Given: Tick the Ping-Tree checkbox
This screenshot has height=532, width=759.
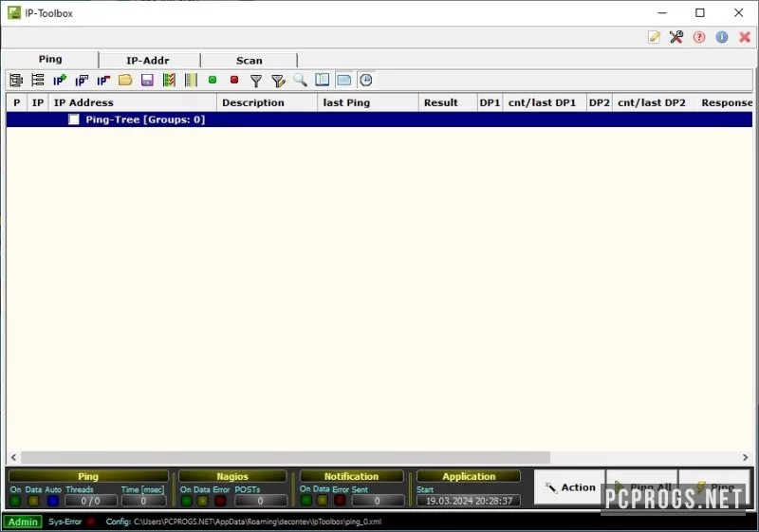Looking at the screenshot, I should click(x=74, y=119).
